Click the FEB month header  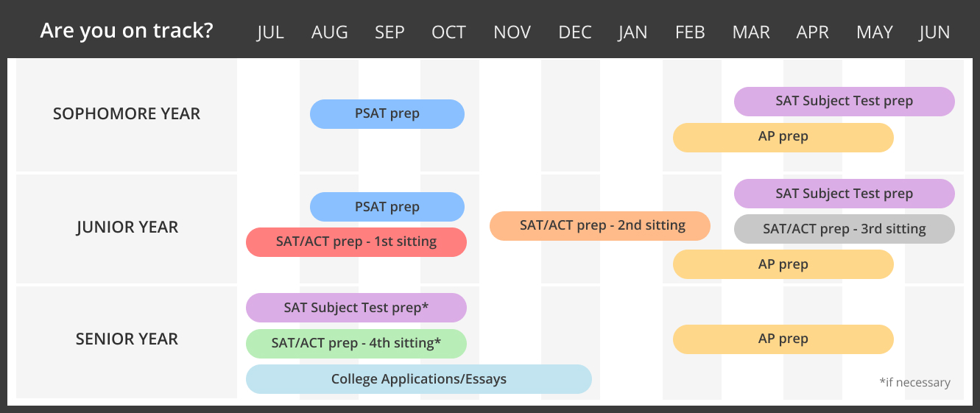coord(690,32)
